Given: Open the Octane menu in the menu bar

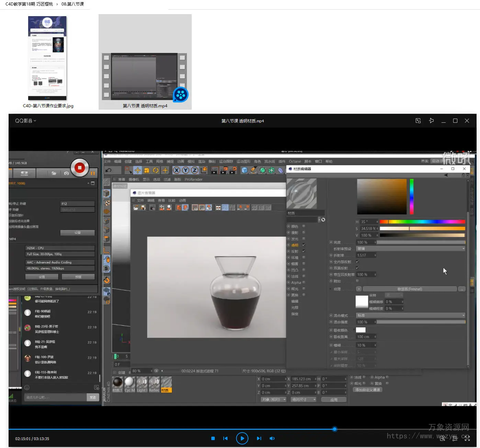Looking at the screenshot, I should [295, 161].
